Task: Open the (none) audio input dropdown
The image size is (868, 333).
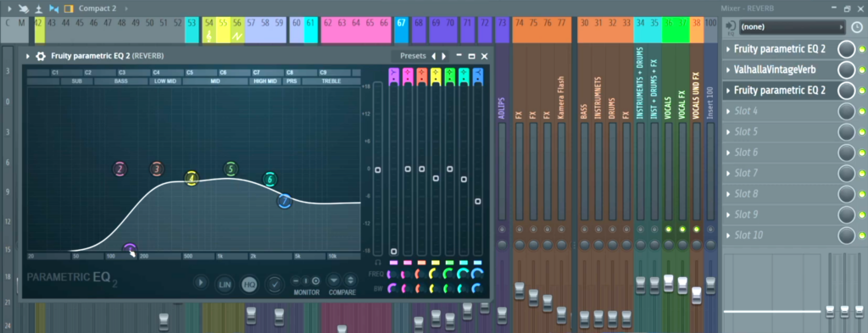Action: tap(793, 26)
